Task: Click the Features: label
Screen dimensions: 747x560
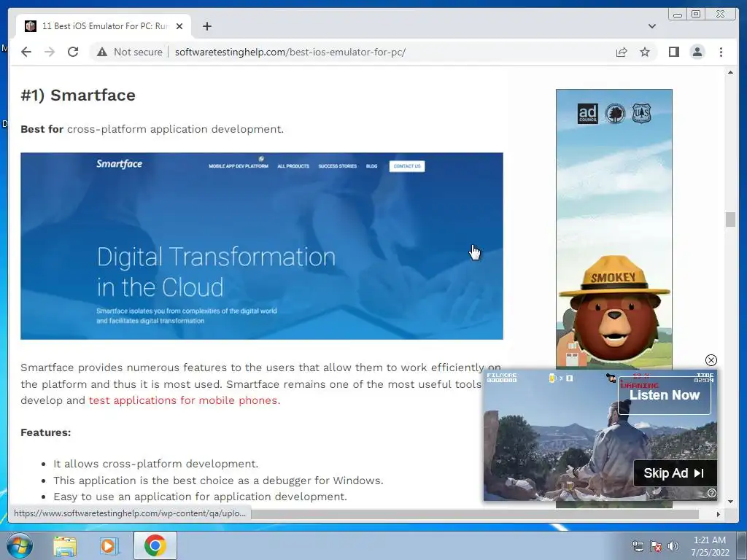Action: (46, 432)
